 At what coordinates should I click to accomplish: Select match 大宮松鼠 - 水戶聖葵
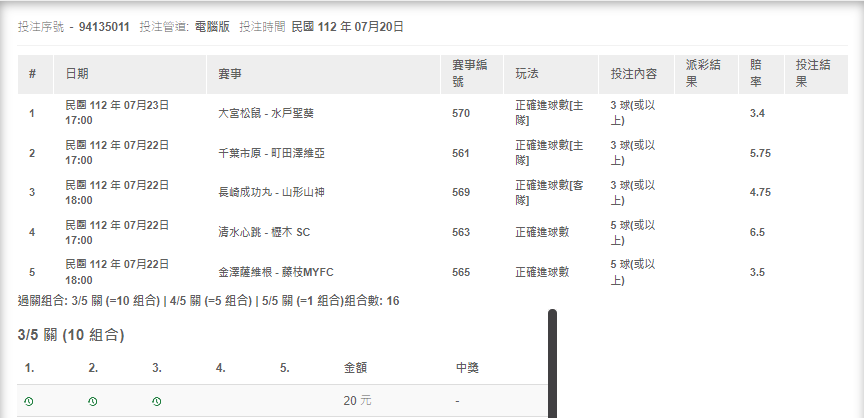click(x=266, y=113)
